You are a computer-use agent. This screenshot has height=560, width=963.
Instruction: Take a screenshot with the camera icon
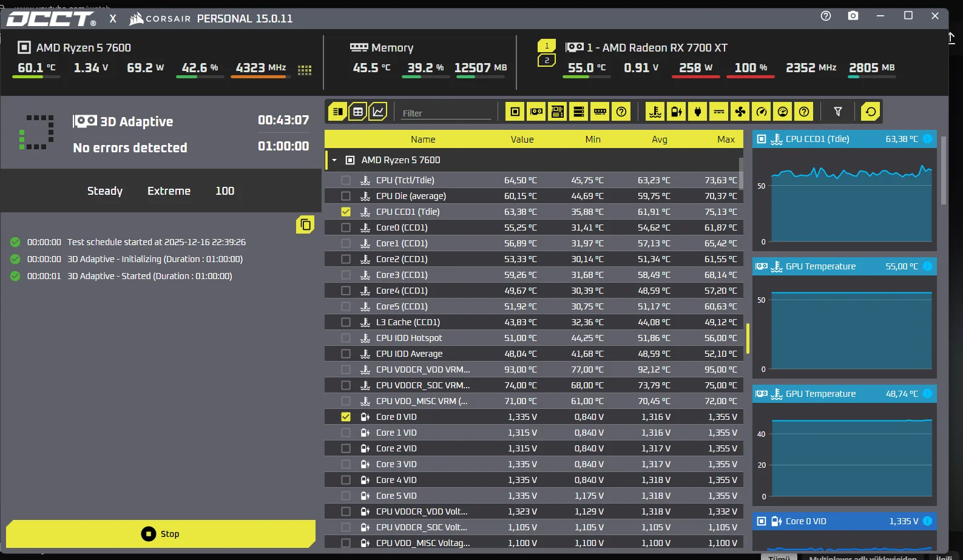853,16
